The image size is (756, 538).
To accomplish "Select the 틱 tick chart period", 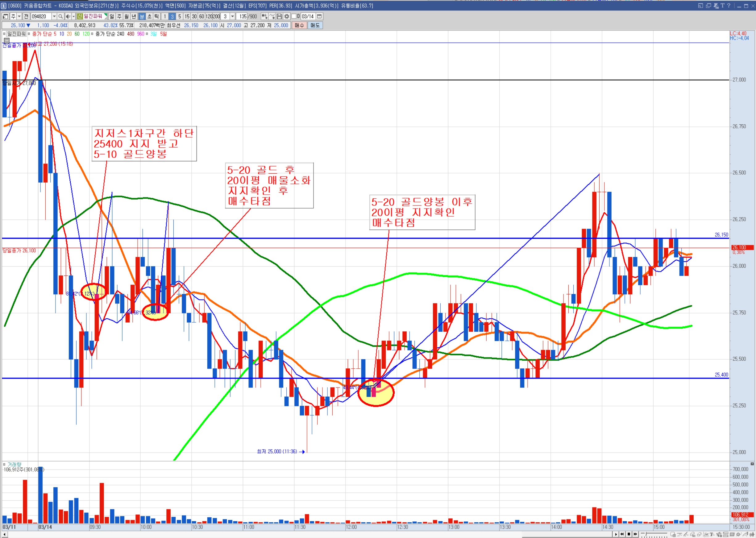I will pyautogui.click(x=156, y=16).
